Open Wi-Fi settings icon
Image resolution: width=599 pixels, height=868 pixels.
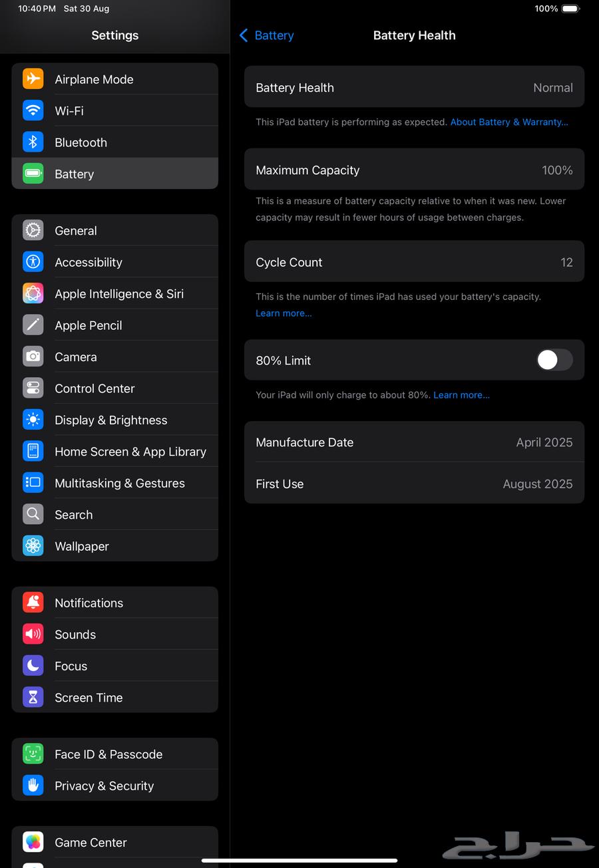[x=33, y=110]
